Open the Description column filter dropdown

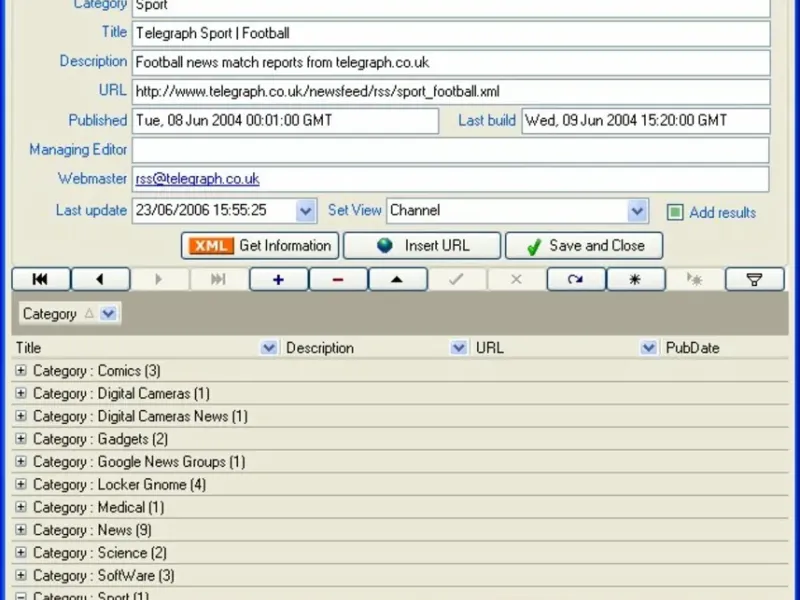459,348
